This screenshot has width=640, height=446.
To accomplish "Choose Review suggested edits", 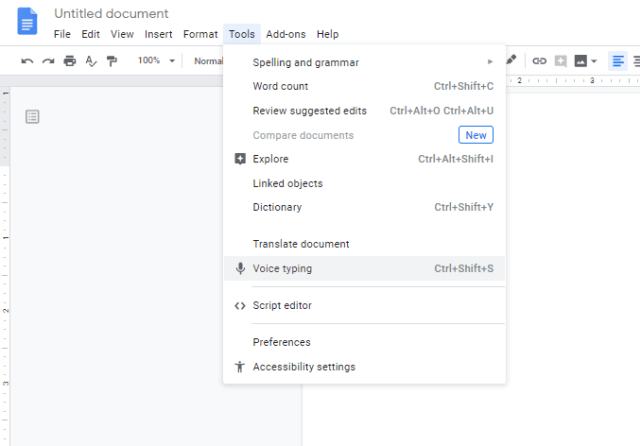I will 364,111.
